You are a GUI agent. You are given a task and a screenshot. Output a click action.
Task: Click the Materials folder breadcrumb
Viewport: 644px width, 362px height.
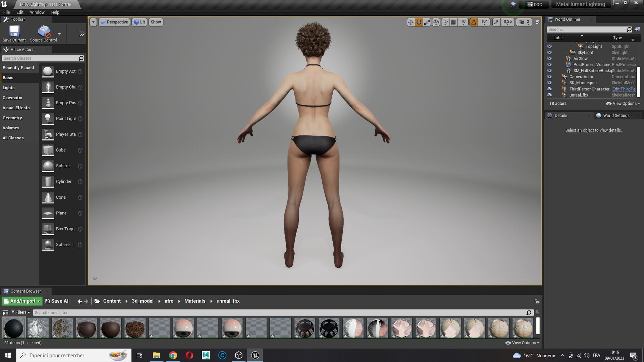[195, 301]
